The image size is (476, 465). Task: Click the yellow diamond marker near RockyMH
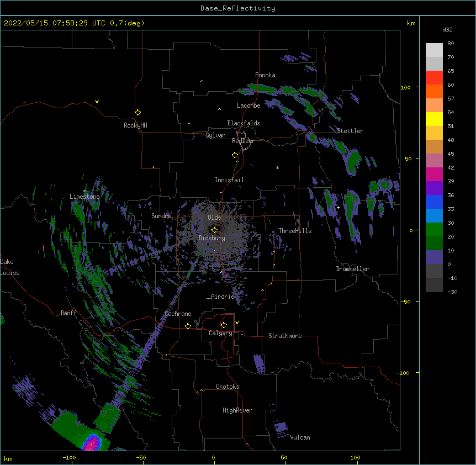point(138,112)
